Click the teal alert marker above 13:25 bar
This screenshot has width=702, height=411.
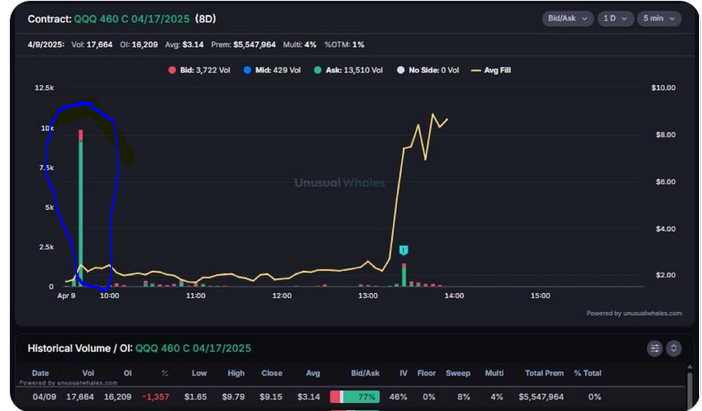coord(403,250)
